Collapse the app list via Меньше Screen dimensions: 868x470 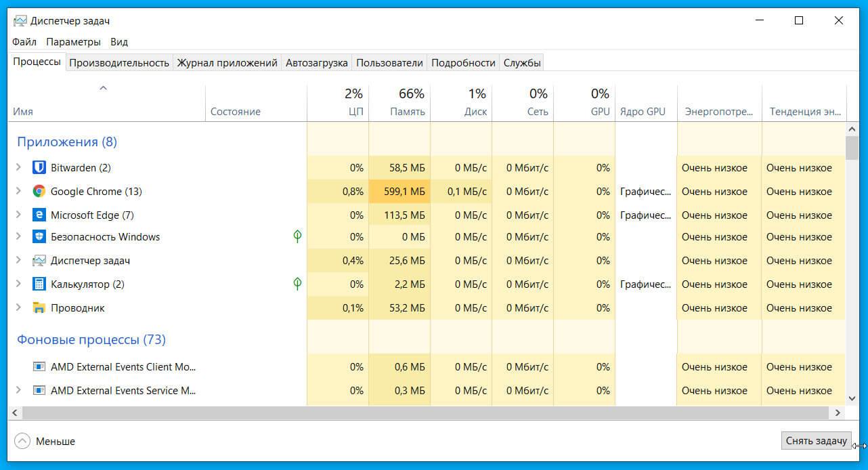pyautogui.click(x=45, y=441)
